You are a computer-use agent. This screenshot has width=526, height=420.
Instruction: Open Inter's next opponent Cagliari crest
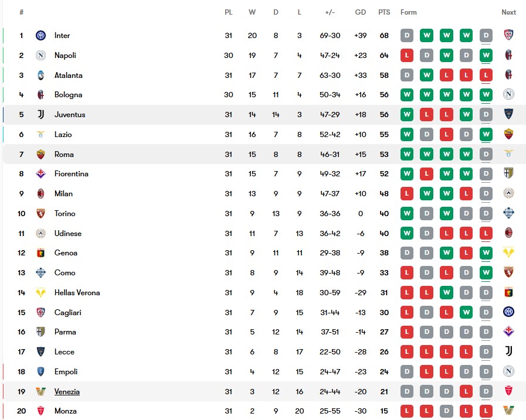point(508,35)
